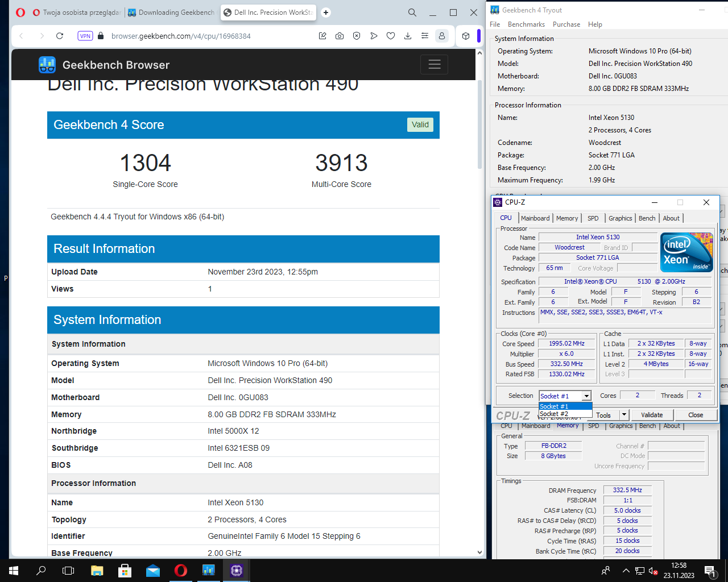Screen dimensions: 728x582
Task: Show hidden tray icons chevron
Action: (x=626, y=571)
